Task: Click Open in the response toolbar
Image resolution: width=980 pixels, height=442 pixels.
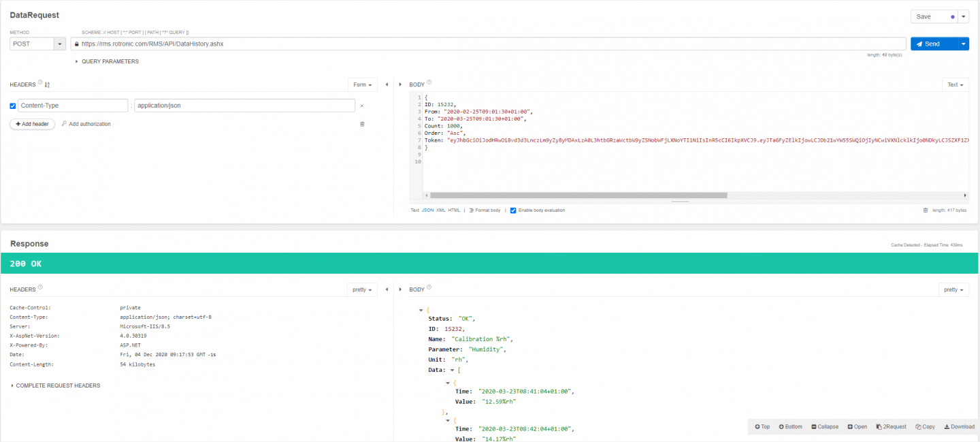Action: [857, 426]
